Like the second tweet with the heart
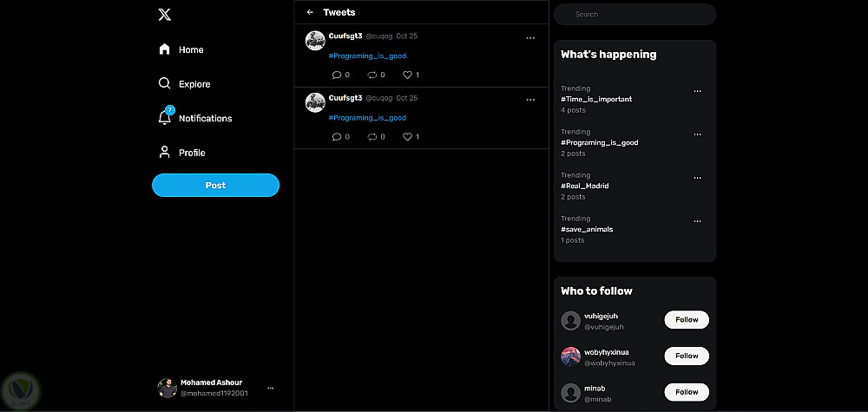The height and width of the screenshot is (412, 868). [407, 136]
